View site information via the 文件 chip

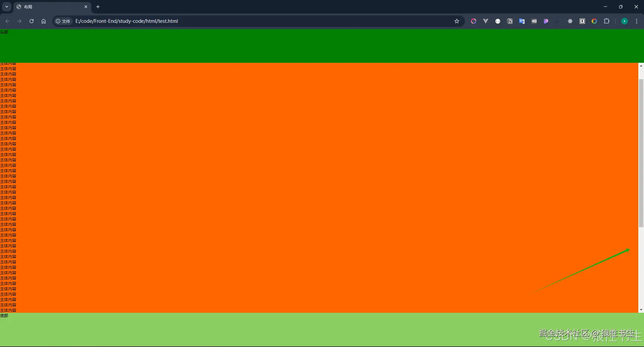coord(63,21)
